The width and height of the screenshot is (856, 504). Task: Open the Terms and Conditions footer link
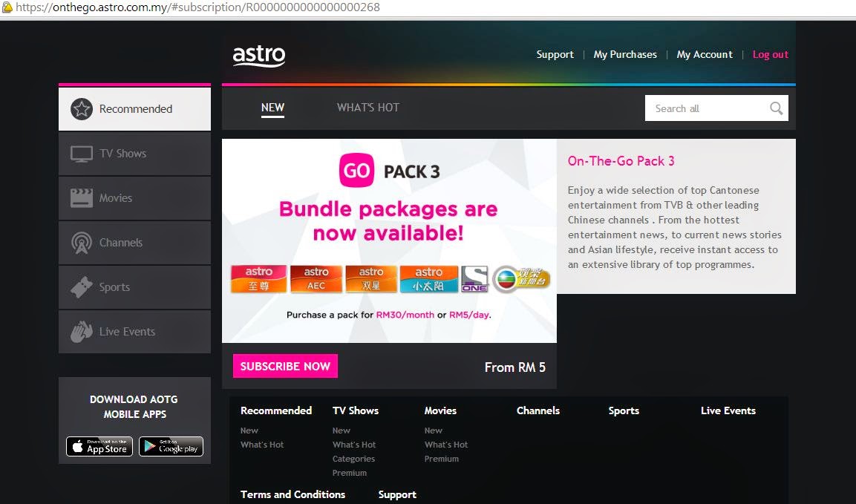pos(293,494)
